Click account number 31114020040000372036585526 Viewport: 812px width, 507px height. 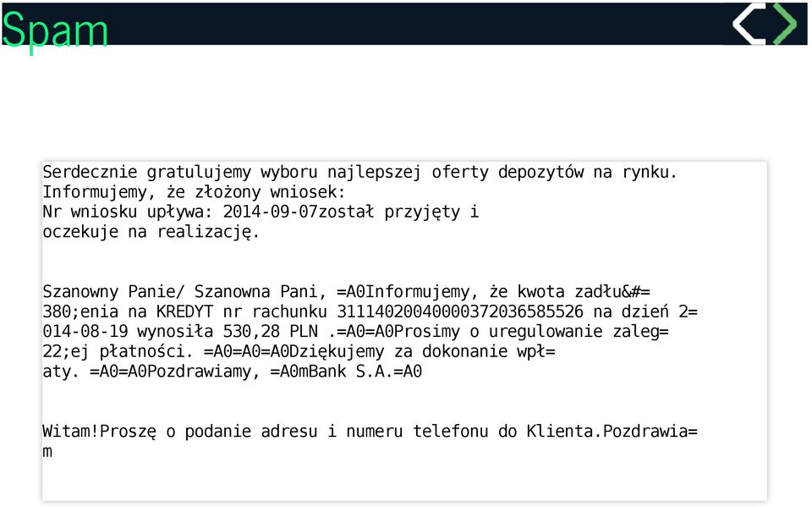(x=460, y=311)
